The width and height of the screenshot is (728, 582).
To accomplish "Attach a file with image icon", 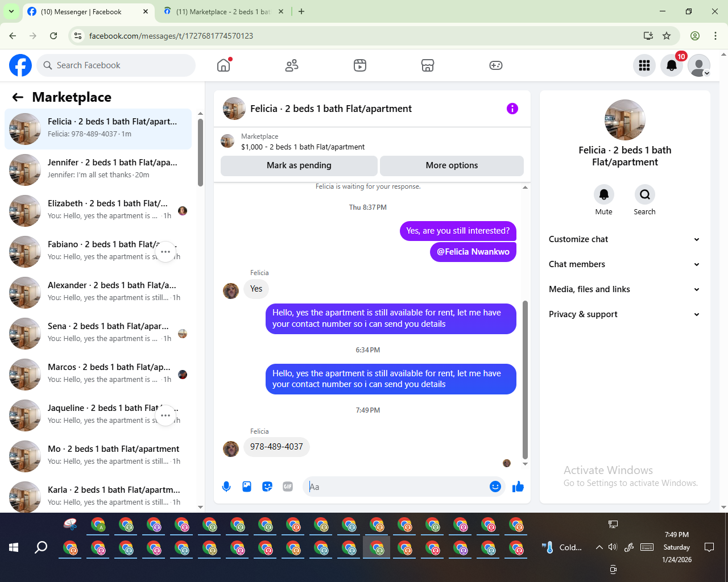I will (x=247, y=487).
